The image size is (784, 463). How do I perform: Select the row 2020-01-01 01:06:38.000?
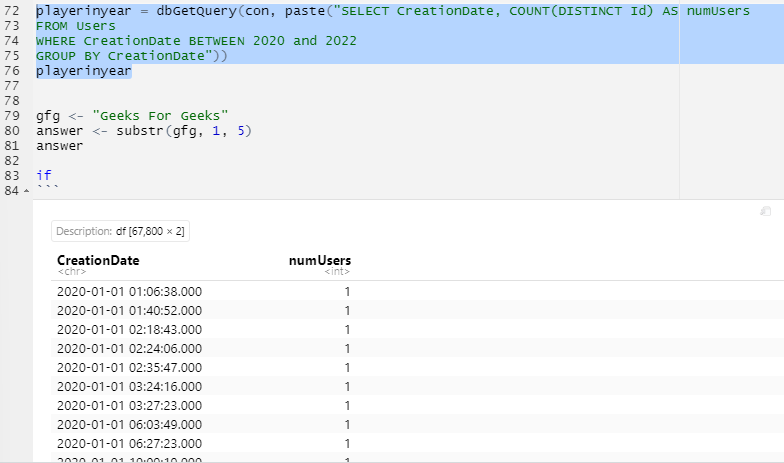point(418,292)
